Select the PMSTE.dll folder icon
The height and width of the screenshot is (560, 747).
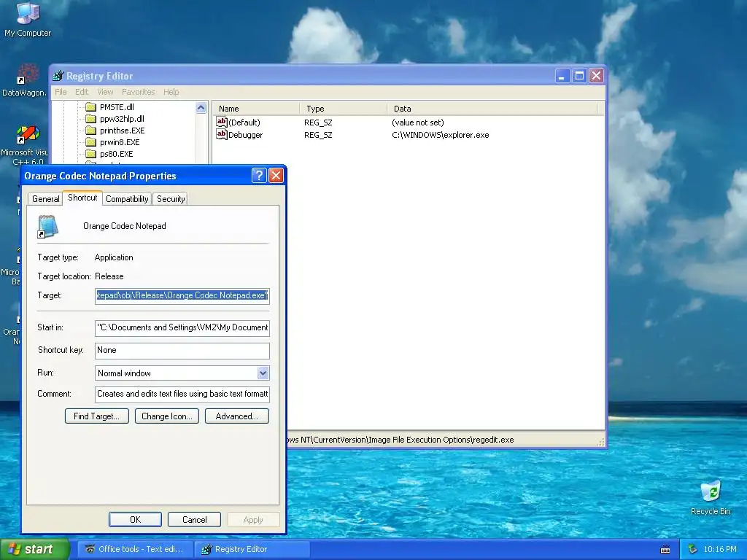pyautogui.click(x=90, y=107)
